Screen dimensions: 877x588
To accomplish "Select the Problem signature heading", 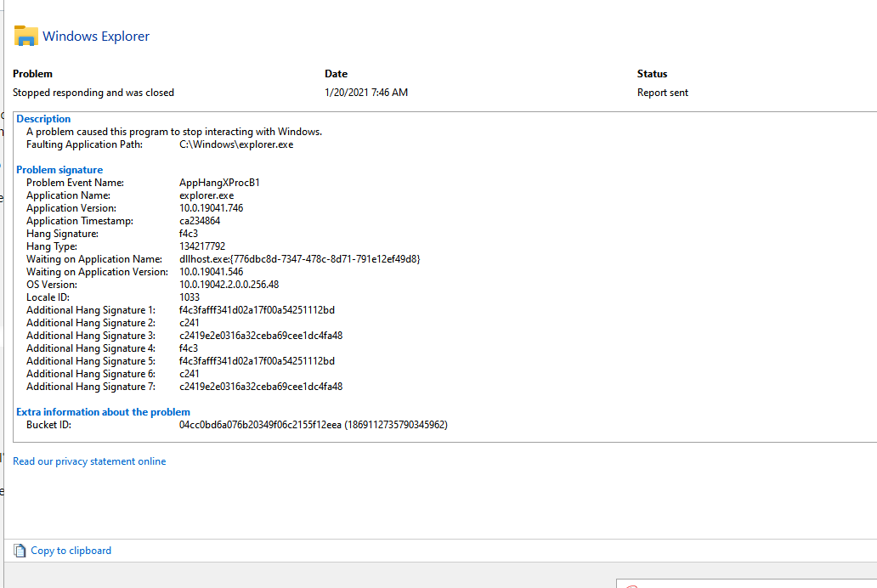I will (x=59, y=170).
